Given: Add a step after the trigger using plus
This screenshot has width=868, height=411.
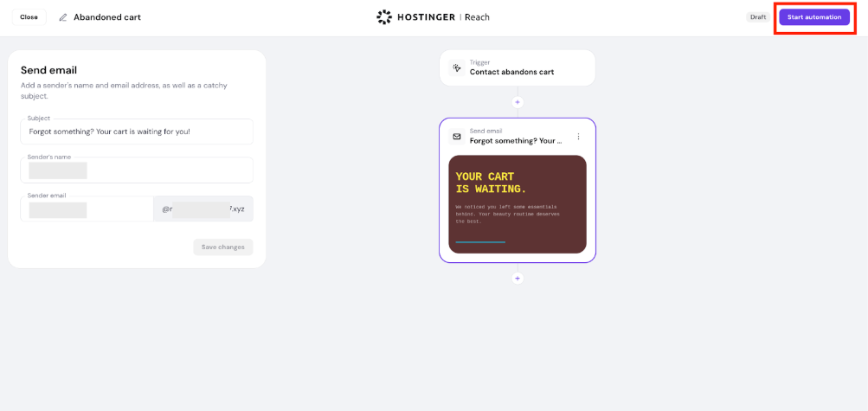Looking at the screenshot, I should (x=518, y=102).
